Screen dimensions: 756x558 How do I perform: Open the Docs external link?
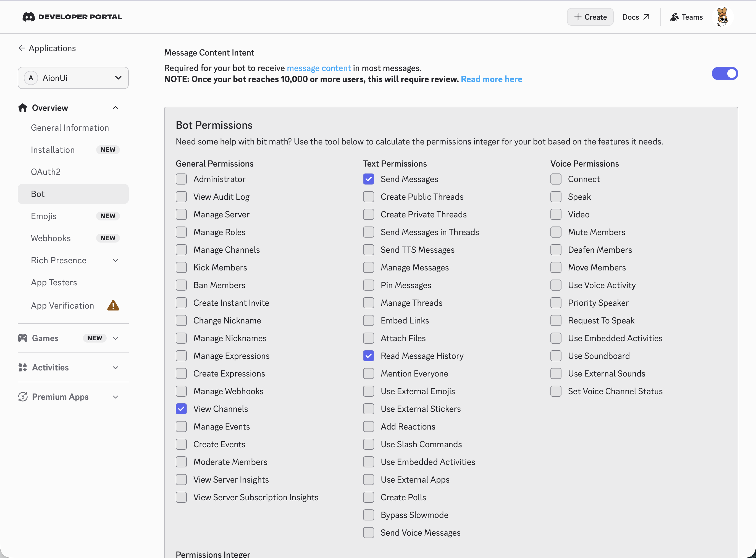636,17
